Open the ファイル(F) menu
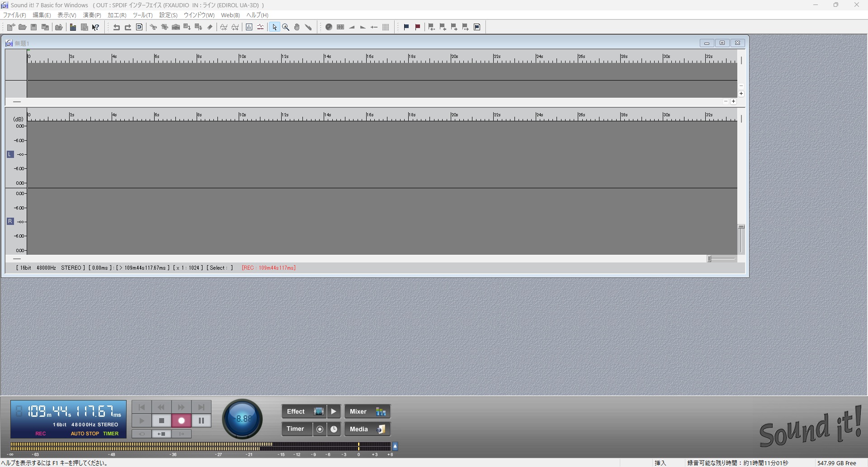This screenshot has width=868, height=467. point(14,15)
